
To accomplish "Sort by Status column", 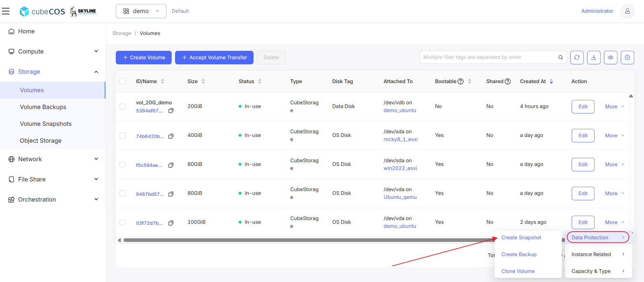I will pyautogui.click(x=260, y=81).
